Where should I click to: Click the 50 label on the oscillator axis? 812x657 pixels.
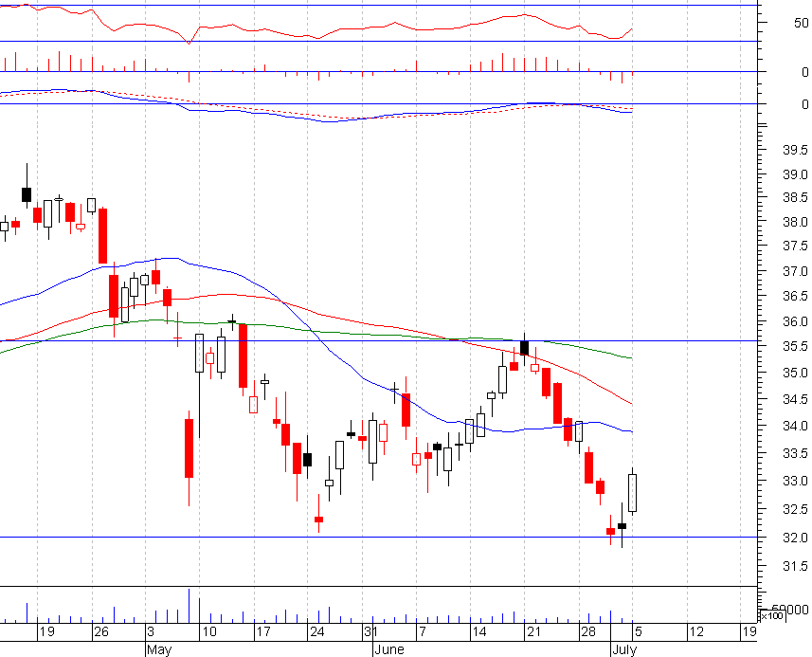click(802, 24)
